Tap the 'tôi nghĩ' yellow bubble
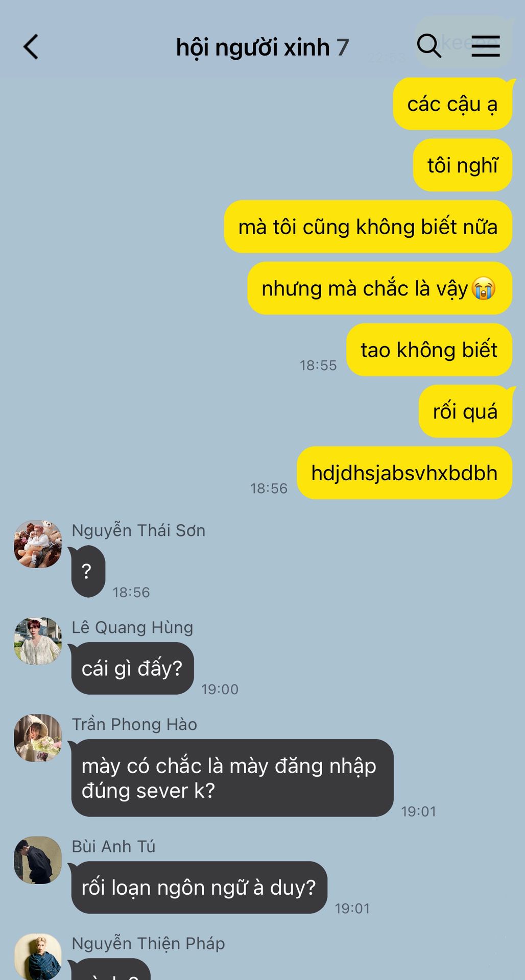 pos(463,165)
